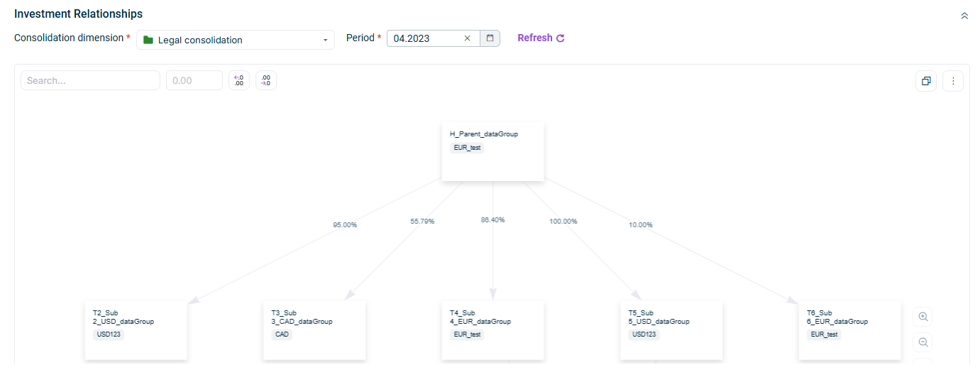Select the T6_Sub 6_EUR_dataGroup node
Screen dimensions: 980x392
849,330
